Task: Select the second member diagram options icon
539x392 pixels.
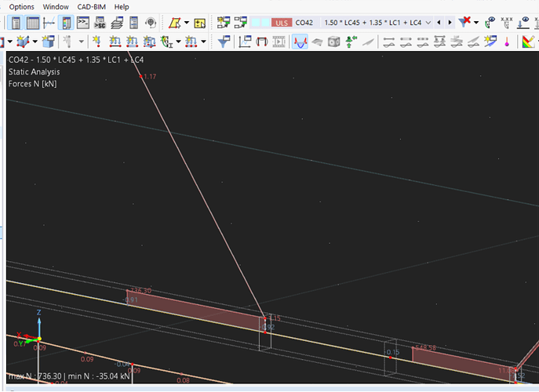Action: click(x=406, y=42)
